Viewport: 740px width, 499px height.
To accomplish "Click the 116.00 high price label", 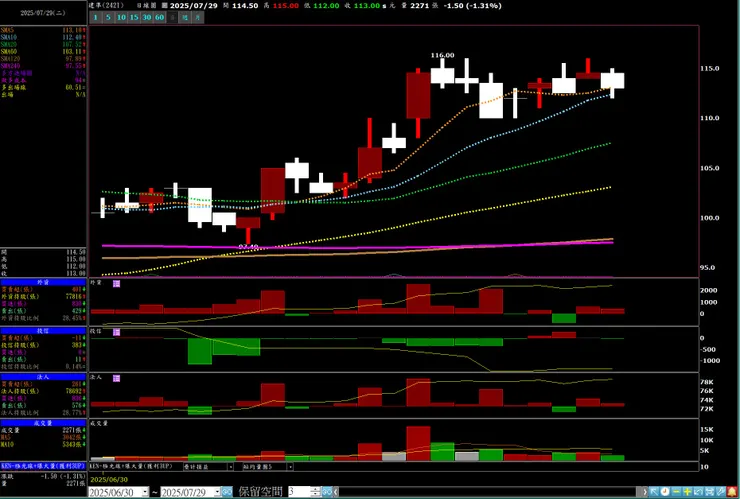I will pyautogui.click(x=442, y=55).
